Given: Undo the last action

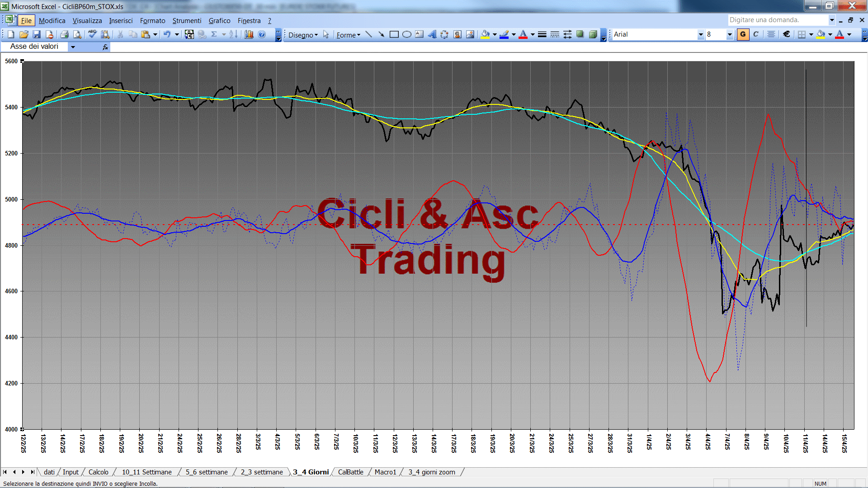Looking at the screenshot, I should pos(167,34).
